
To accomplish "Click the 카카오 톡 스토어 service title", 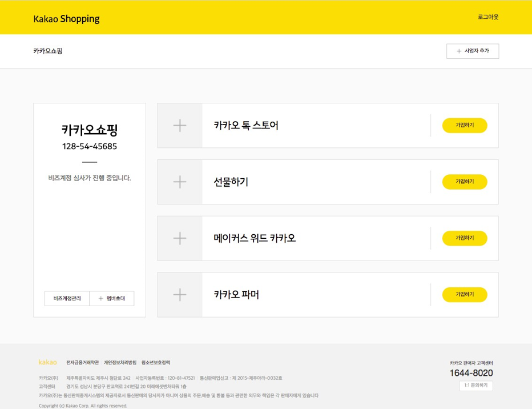I will pos(246,125).
